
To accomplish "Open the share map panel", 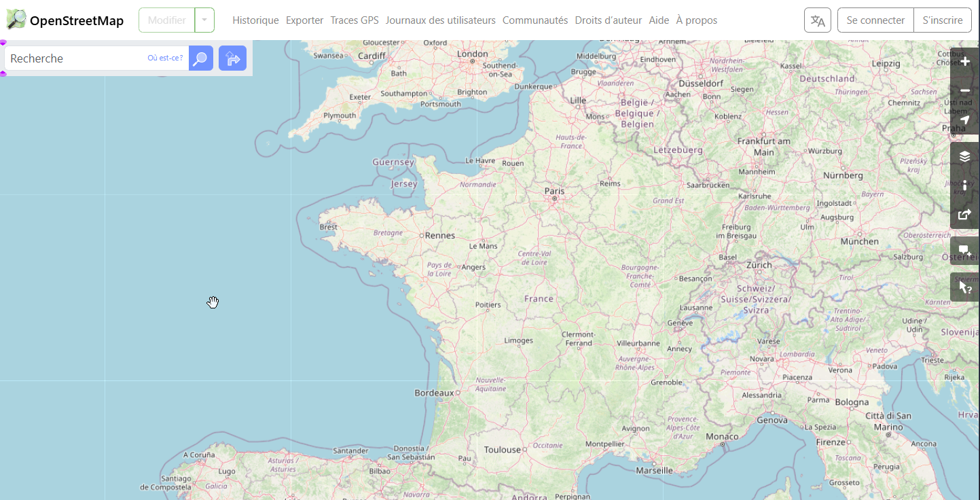I will click(964, 215).
